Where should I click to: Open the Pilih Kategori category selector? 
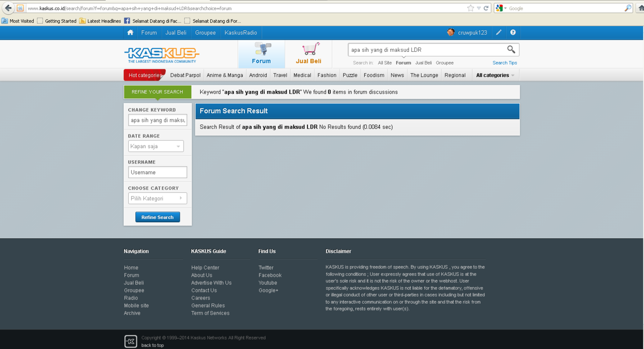point(157,198)
